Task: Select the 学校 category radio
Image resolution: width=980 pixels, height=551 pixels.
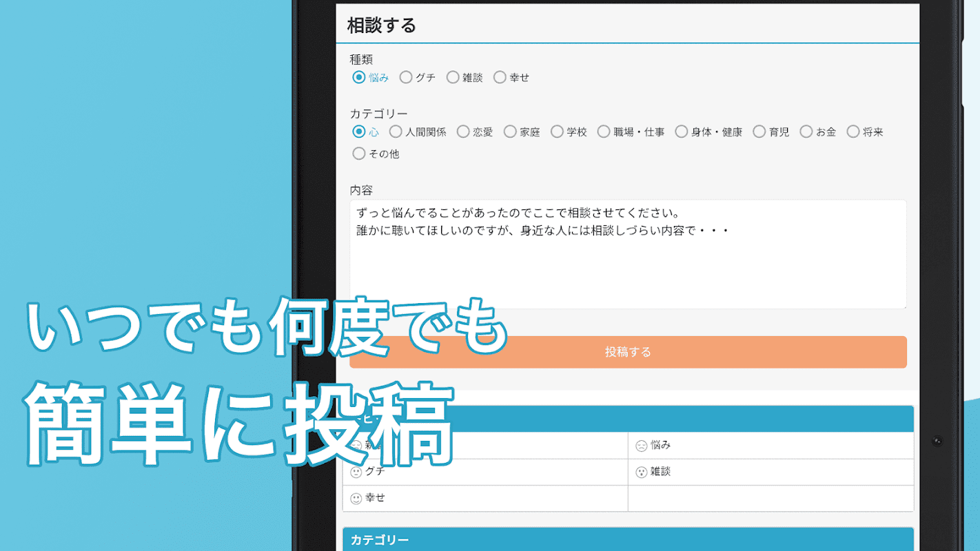Action: 557,132
